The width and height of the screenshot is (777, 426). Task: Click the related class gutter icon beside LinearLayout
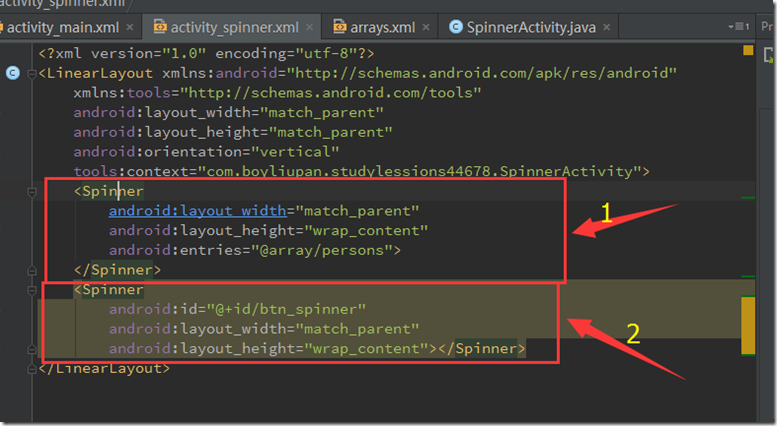pos(12,73)
